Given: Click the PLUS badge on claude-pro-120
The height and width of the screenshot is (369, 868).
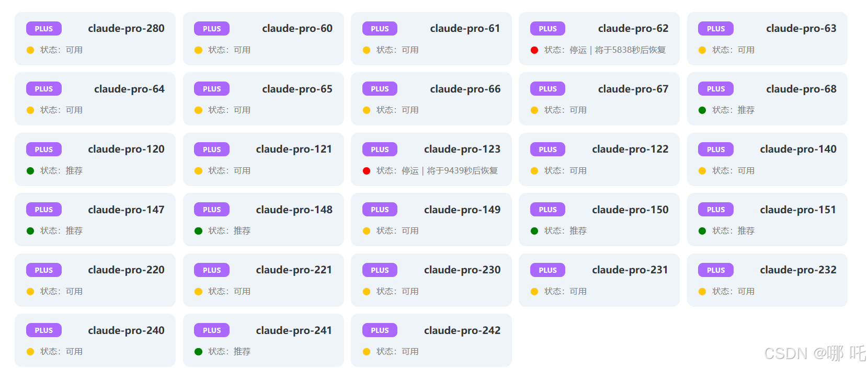Looking at the screenshot, I should [44, 149].
